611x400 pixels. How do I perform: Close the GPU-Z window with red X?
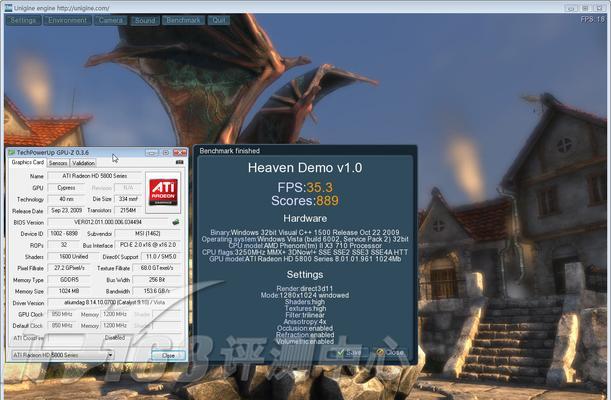pyautogui.click(x=180, y=152)
